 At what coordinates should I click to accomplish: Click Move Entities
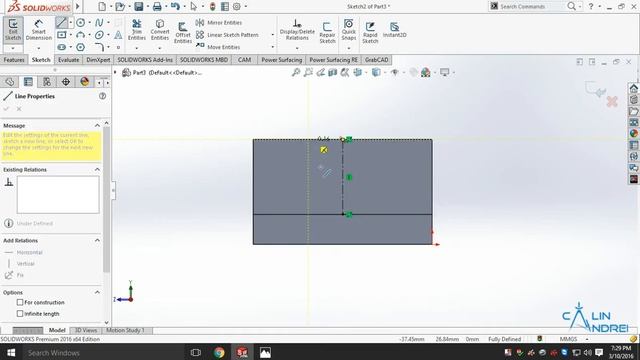point(218,47)
